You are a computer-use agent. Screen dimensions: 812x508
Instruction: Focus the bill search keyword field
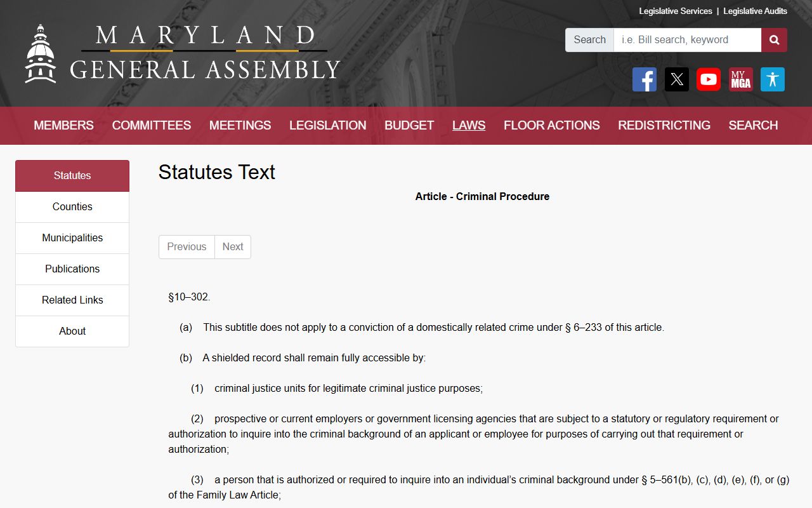[x=687, y=40]
